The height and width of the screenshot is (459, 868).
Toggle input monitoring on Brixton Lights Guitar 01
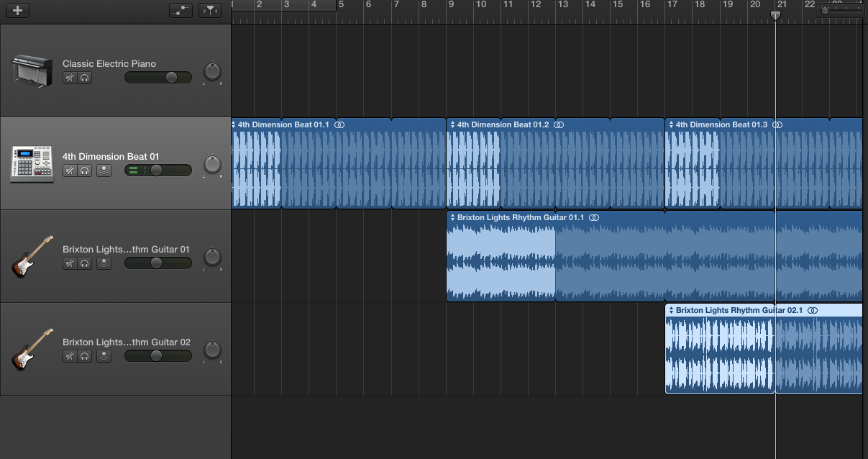(x=104, y=263)
